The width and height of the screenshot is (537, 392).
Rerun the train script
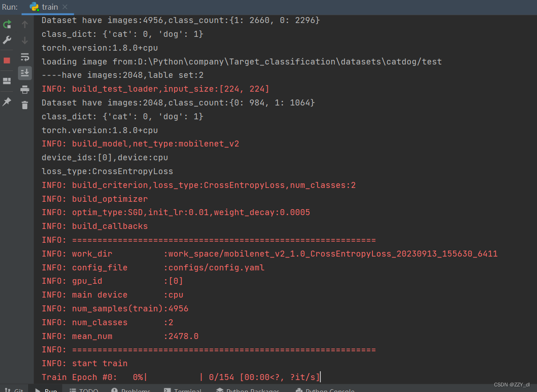coord(7,24)
